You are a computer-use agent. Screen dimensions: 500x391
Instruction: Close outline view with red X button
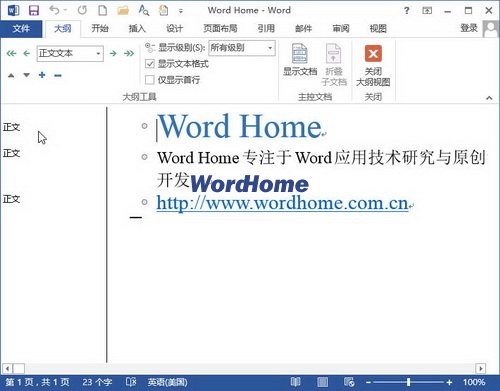pyautogui.click(x=373, y=54)
